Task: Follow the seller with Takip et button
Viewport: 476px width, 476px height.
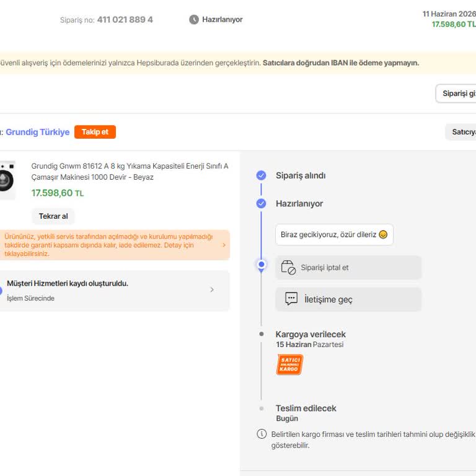Action: (x=95, y=132)
